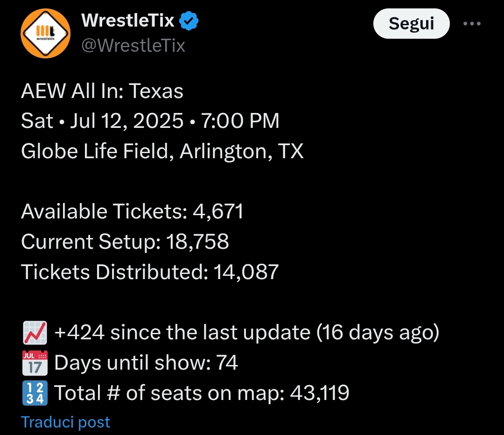Follow WrestleTix with the Segui button
Image resolution: width=504 pixels, height=435 pixels.
412,23
